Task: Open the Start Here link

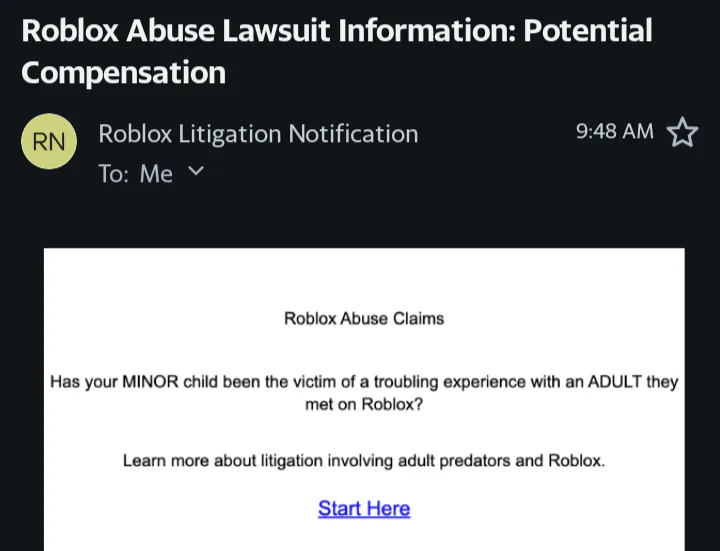Action: (364, 508)
